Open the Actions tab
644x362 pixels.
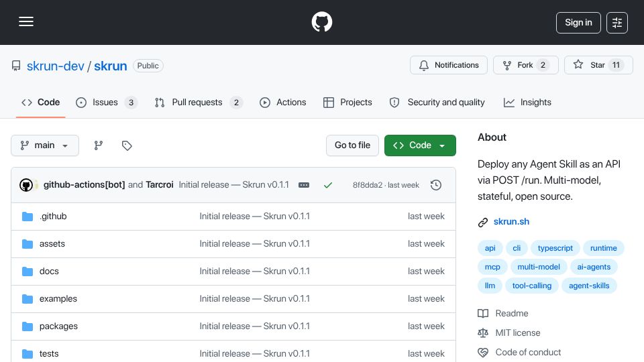[x=283, y=102]
